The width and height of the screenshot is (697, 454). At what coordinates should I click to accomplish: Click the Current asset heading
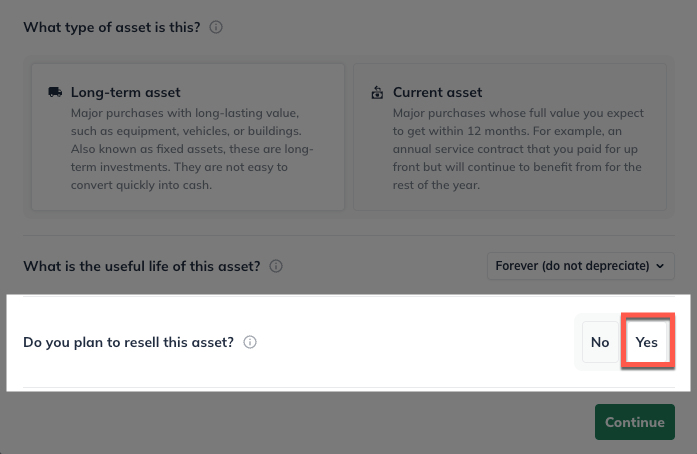(x=437, y=92)
